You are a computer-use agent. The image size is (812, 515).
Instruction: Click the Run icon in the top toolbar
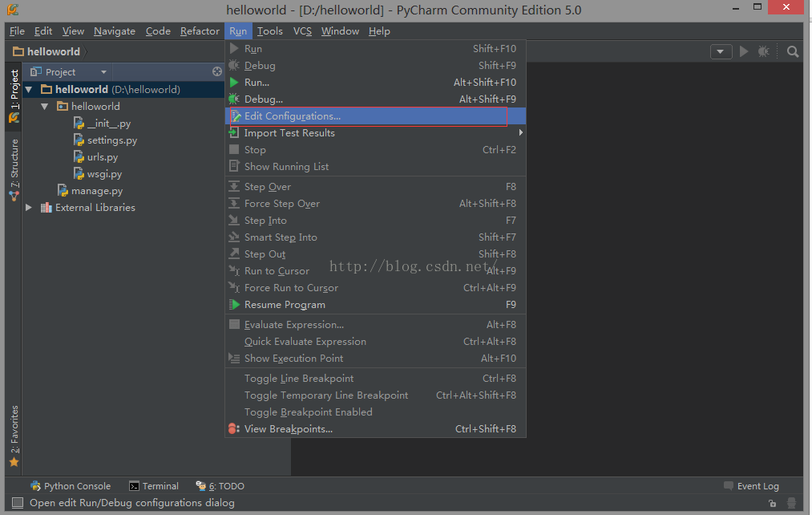coord(744,51)
